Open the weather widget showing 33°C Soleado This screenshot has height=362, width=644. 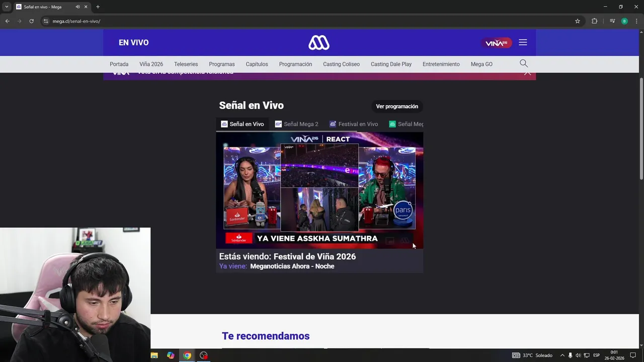(x=532, y=355)
